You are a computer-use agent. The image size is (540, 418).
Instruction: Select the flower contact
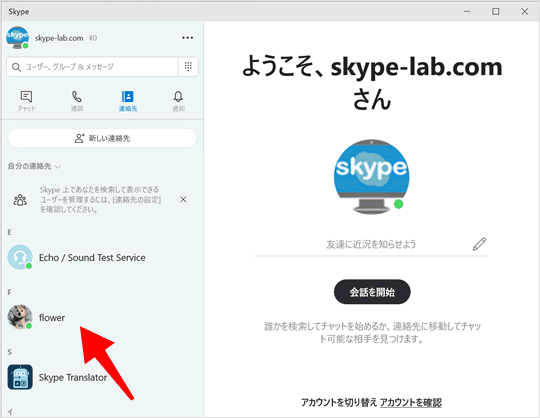(102, 317)
